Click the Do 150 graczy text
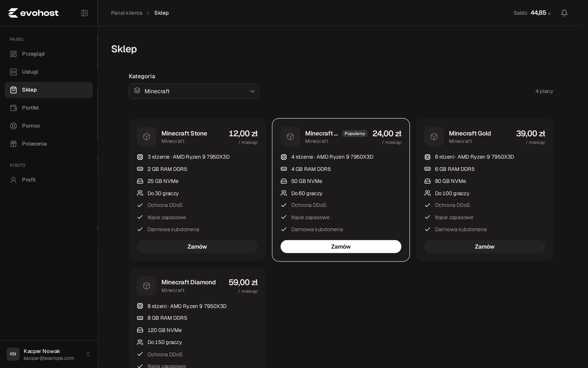Viewport: 588px width, 368px height. point(165,342)
